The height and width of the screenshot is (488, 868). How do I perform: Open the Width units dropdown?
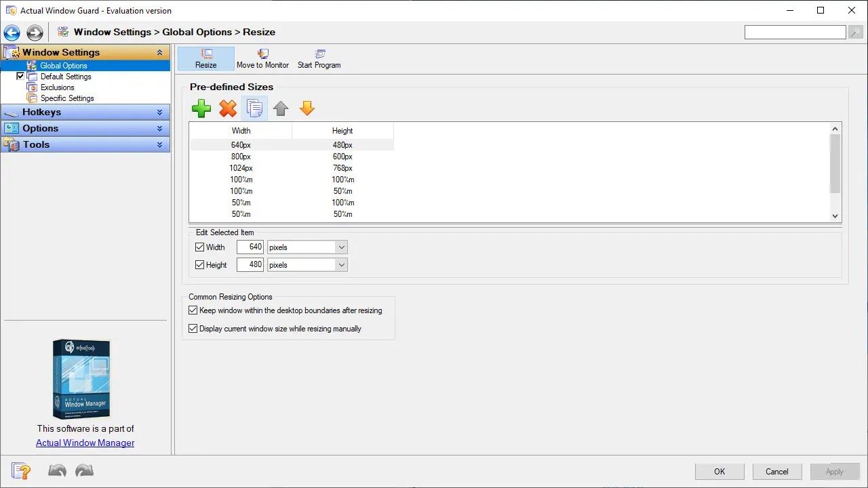pyautogui.click(x=341, y=247)
